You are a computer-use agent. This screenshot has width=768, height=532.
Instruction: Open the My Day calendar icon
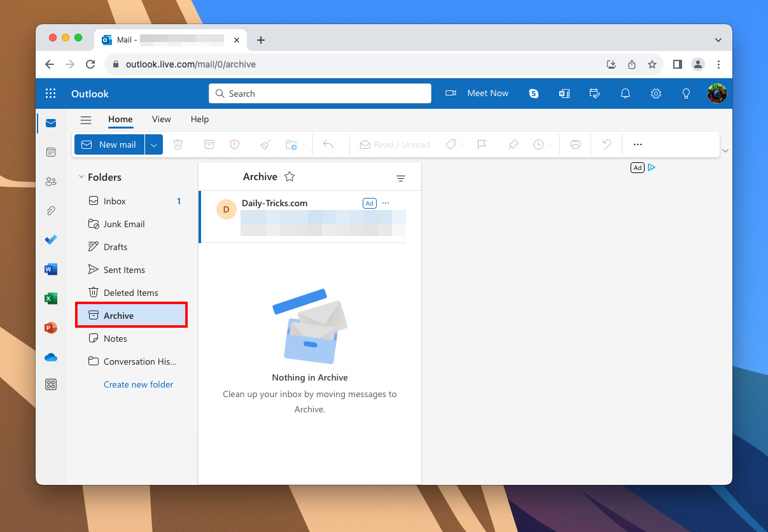(595, 94)
